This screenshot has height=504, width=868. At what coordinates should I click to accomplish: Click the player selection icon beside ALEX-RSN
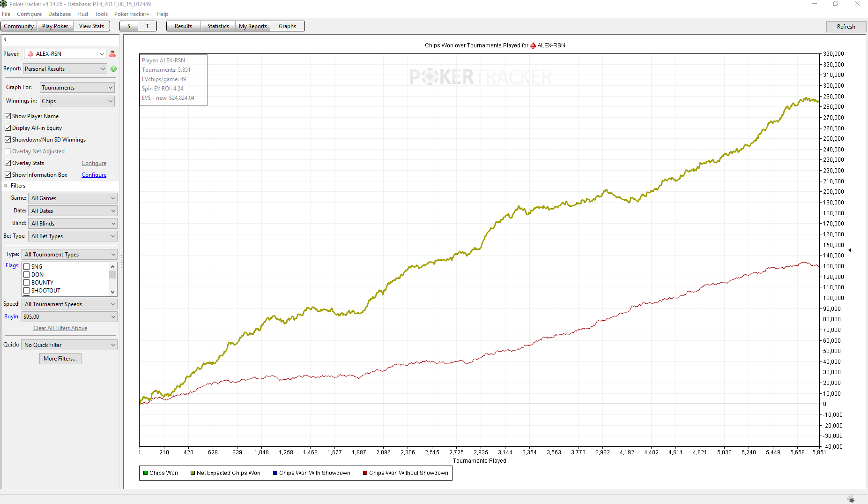[112, 54]
